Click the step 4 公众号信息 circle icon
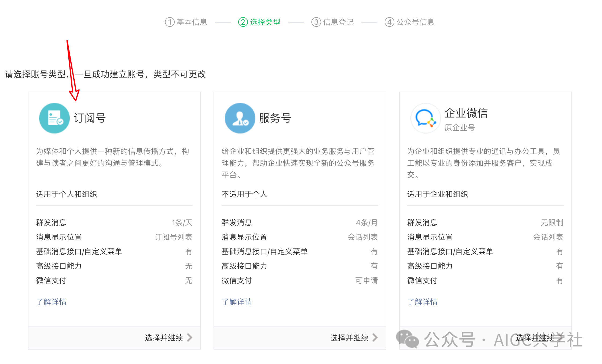The height and width of the screenshot is (364, 602). point(389,22)
